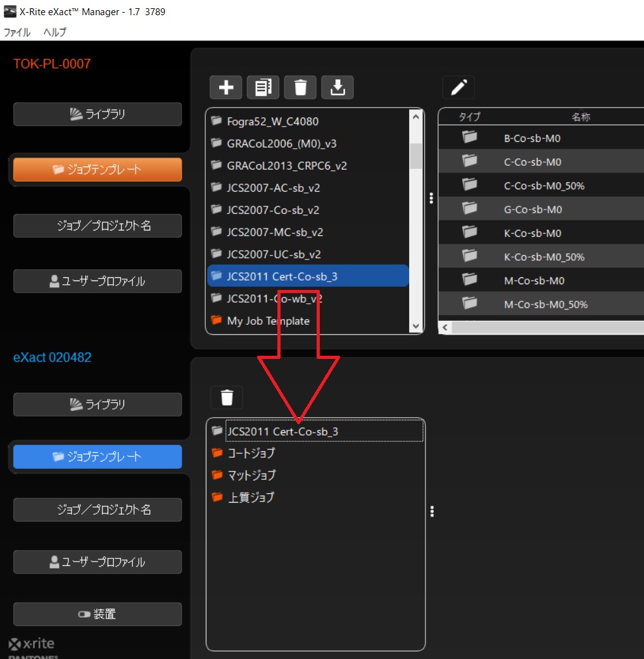The image size is (644, 659).
Task: Click the eXact 020482 device heading
Action: pos(52,357)
